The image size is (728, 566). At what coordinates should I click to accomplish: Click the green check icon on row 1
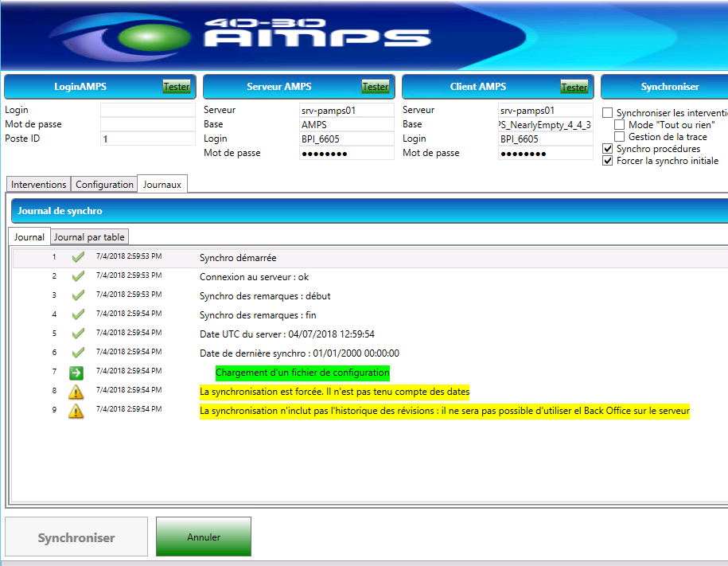tap(77, 257)
